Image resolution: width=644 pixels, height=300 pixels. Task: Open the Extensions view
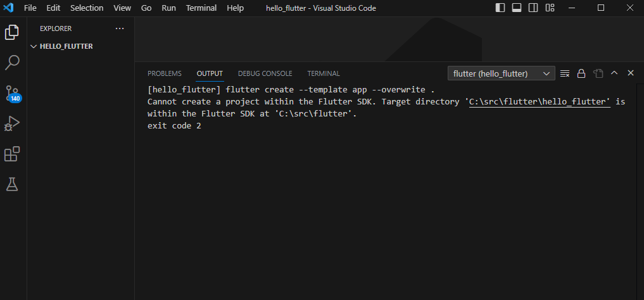click(12, 154)
